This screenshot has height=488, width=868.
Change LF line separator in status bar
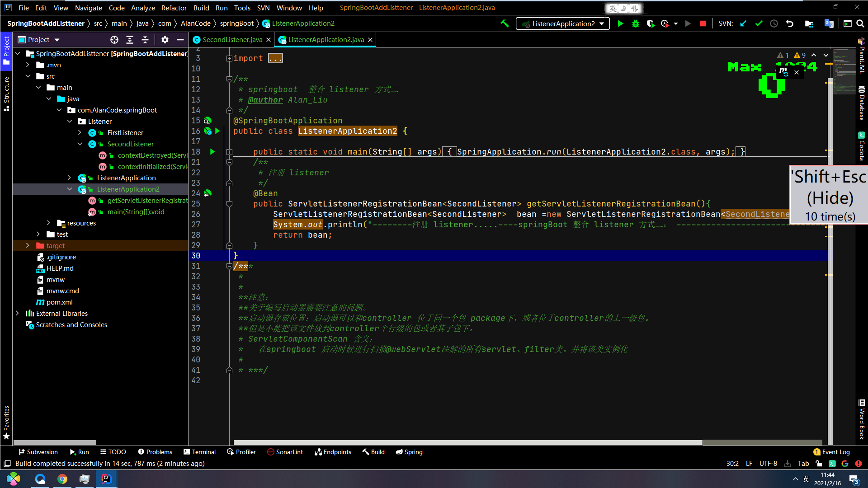pyautogui.click(x=749, y=464)
